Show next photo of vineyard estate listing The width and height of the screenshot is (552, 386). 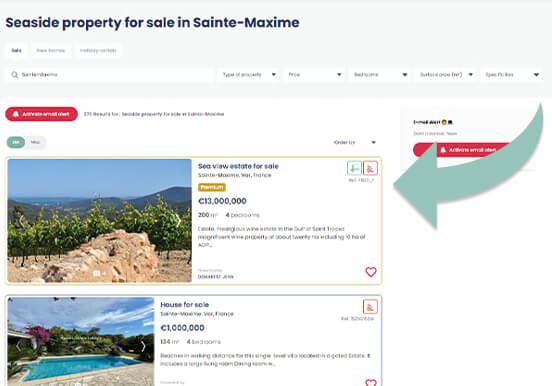tap(178, 221)
